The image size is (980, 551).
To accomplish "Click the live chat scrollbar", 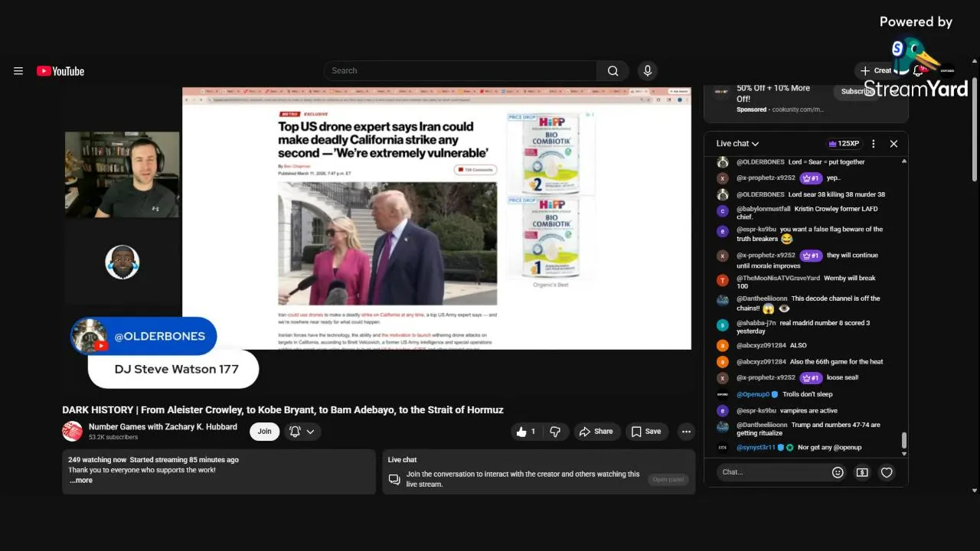I will [x=904, y=442].
